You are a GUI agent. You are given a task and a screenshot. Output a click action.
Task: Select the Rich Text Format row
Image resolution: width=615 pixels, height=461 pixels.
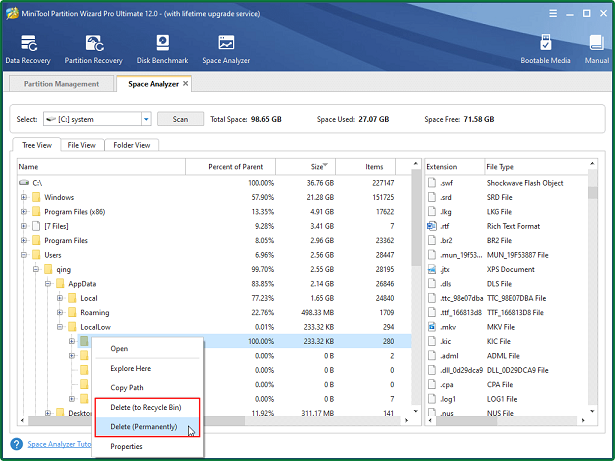506,226
